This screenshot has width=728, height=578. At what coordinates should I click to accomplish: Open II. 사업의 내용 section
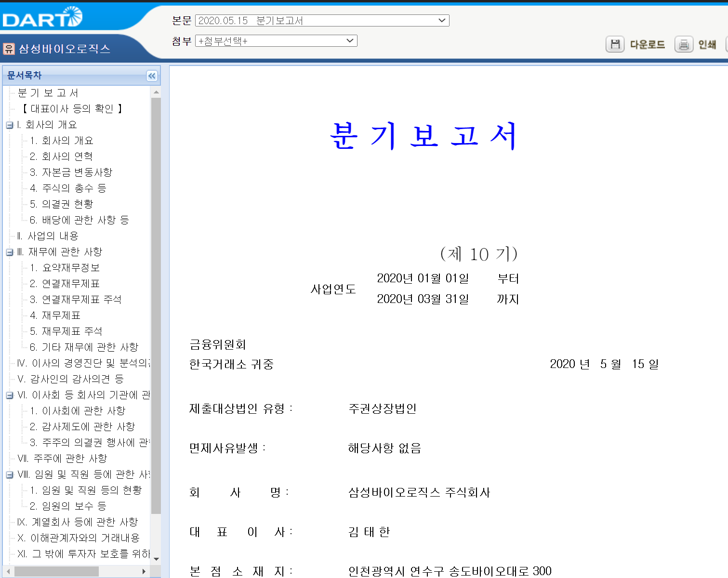tap(47, 236)
